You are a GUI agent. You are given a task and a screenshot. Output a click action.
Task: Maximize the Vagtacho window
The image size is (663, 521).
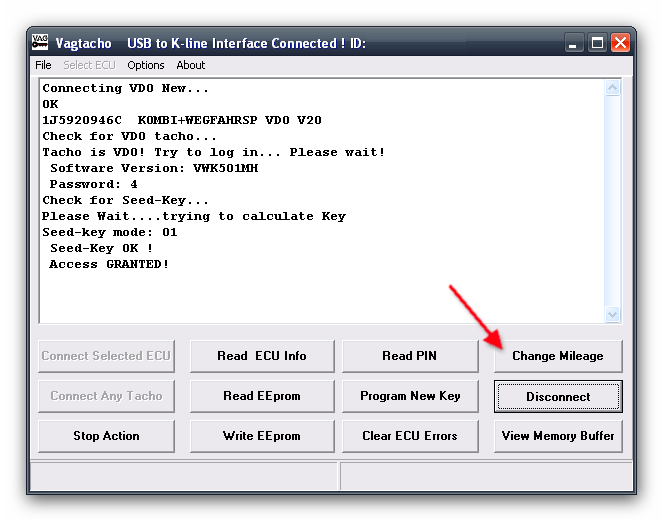click(x=597, y=43)
